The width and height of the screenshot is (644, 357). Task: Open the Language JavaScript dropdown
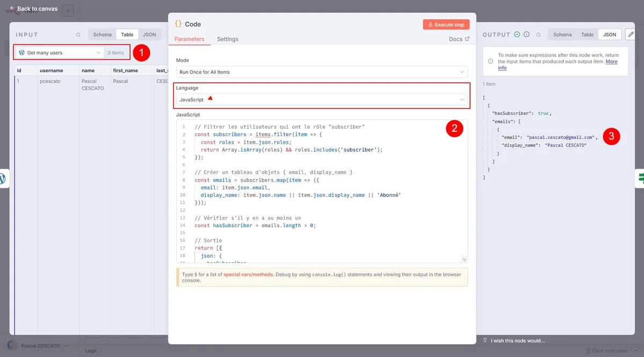tap(321, 100)
